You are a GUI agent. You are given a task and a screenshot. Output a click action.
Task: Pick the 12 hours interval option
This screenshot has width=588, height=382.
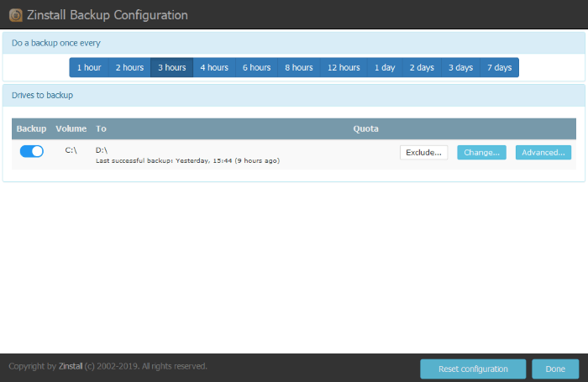(344, 67)
